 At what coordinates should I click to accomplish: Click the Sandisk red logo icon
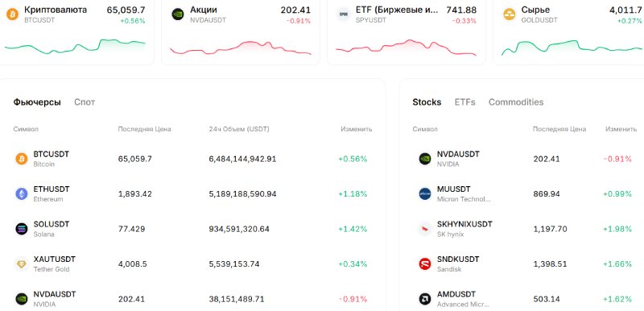(x=425, y=263)
